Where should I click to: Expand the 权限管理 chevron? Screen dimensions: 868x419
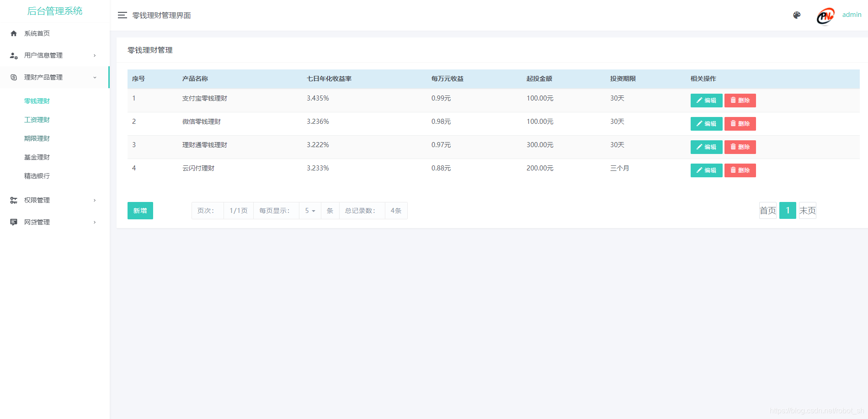coord(95,200)
